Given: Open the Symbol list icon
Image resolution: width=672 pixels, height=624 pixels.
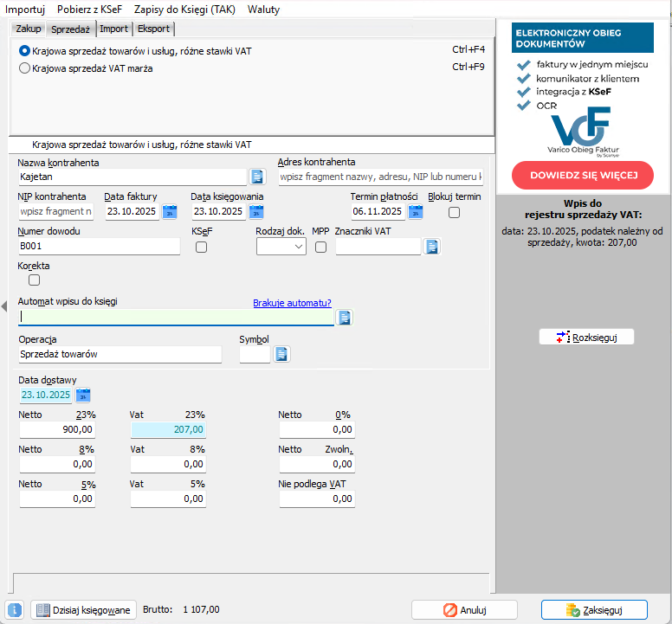Looking at the screenshot, I should point(281,354).
